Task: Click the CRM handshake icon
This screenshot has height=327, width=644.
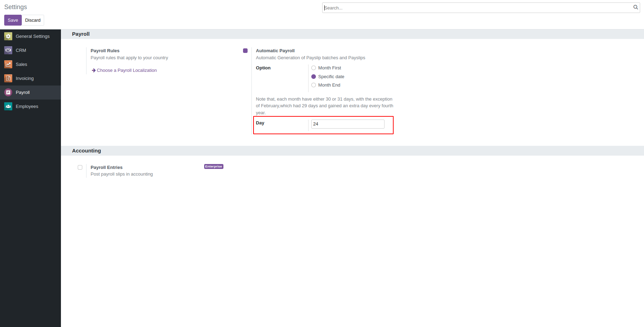Action: 8,50
